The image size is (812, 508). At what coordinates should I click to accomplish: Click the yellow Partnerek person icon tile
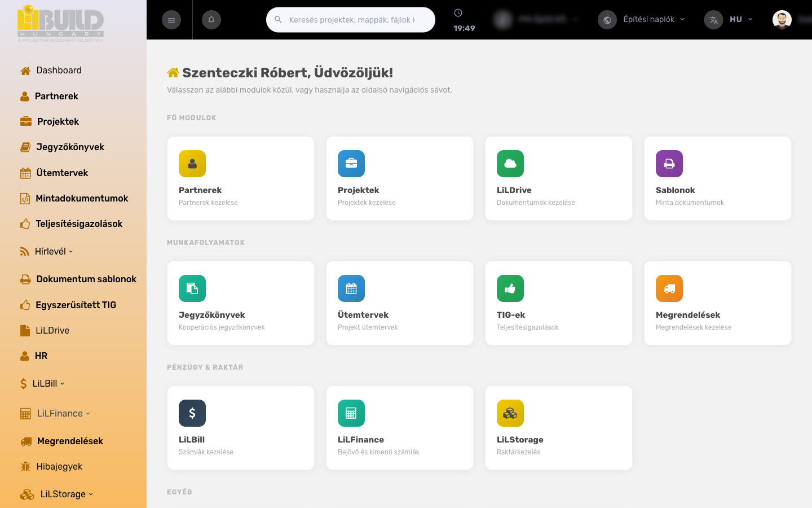coord(192,164)
